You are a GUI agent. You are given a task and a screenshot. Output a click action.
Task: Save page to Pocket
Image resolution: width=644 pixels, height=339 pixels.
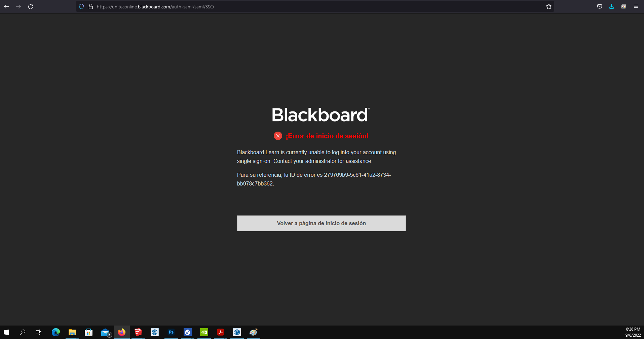(x=600, y=6)
